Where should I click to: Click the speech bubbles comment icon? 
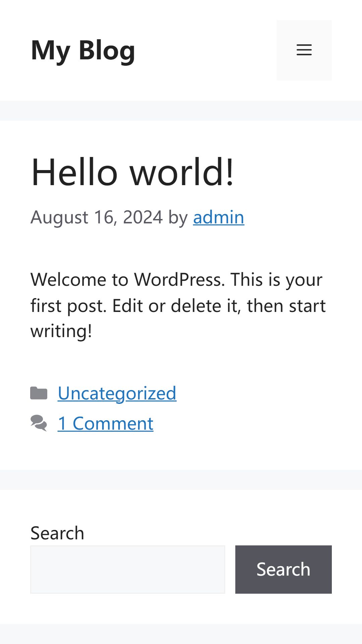[x=39, y=423]
